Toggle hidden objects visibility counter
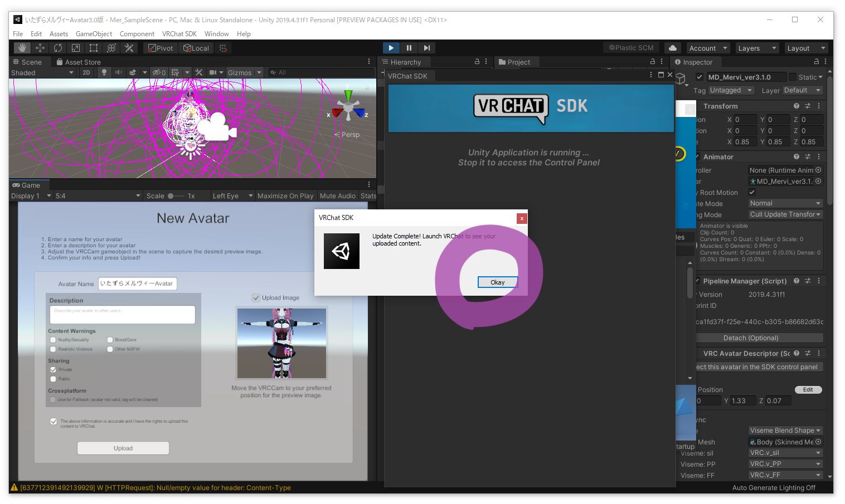This screenshot has width=845, height=504. (159, 72)
